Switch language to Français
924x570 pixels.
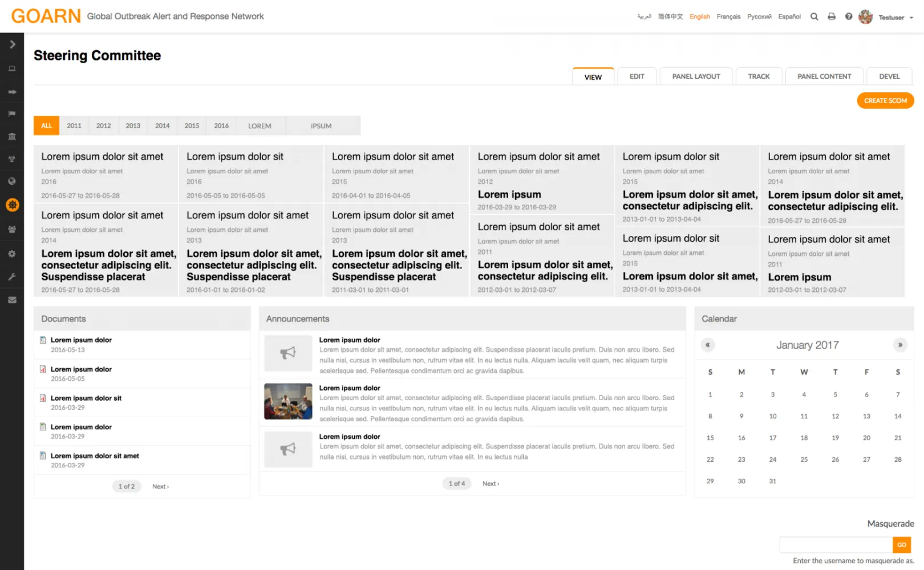coord(728,17)
